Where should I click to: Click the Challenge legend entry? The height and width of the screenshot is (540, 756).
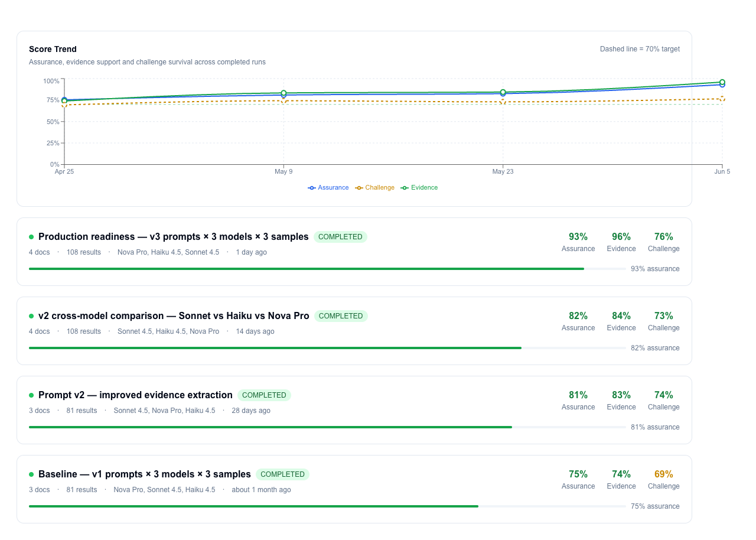(374, 187)
